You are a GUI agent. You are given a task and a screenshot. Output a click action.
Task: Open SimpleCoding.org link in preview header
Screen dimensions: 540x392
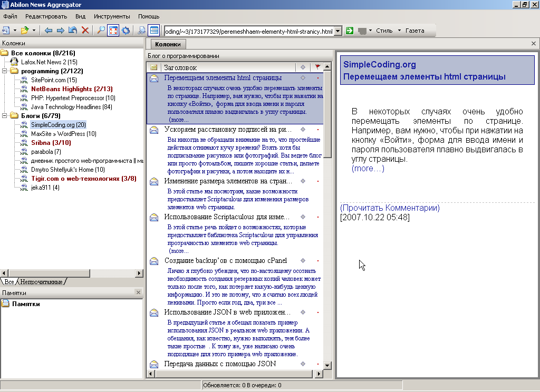(380, 64)
